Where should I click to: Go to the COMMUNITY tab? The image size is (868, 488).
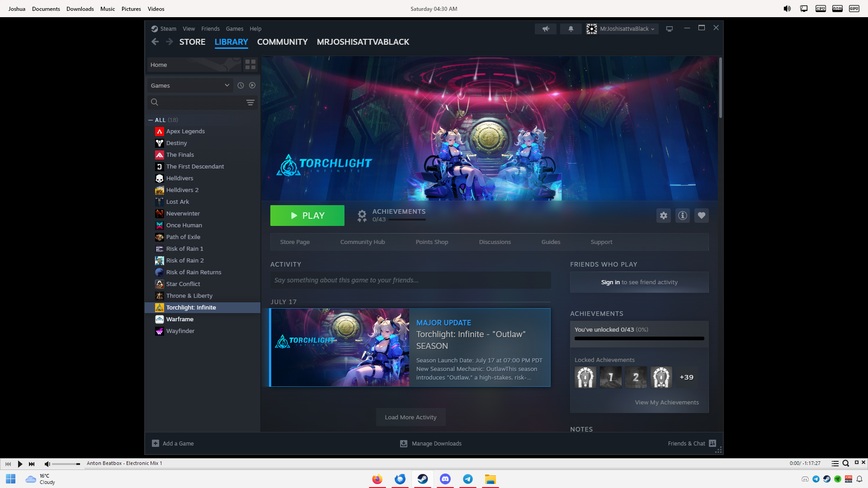pyautogui.click(x=282, y=42)
